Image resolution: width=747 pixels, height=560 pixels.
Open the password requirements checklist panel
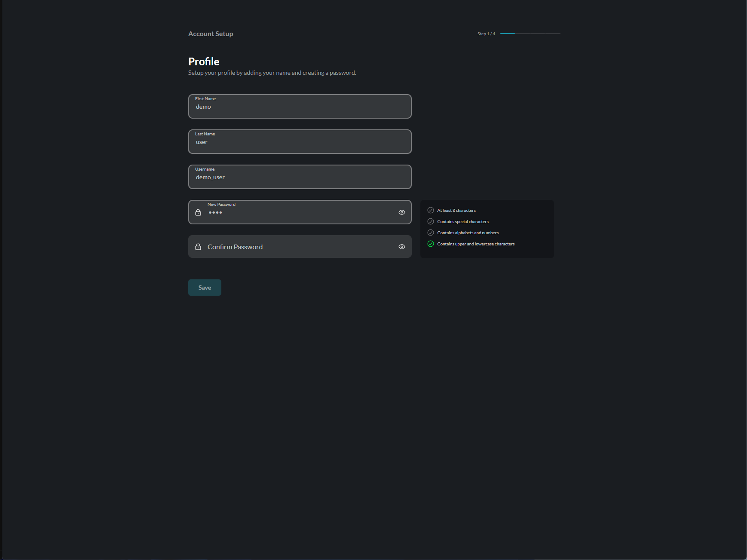[487, 229]
